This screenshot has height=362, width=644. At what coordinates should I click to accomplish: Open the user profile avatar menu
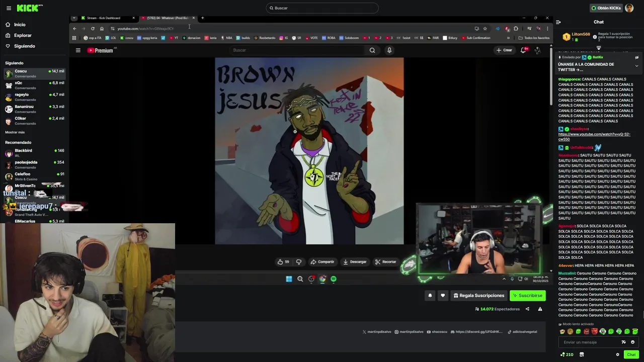click(629, 8)
